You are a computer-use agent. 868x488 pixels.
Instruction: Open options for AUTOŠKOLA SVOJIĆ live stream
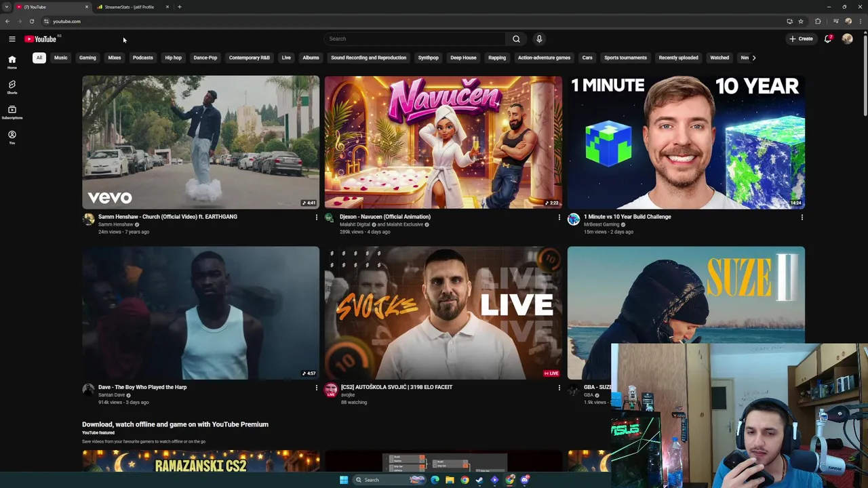coord(559,388)
